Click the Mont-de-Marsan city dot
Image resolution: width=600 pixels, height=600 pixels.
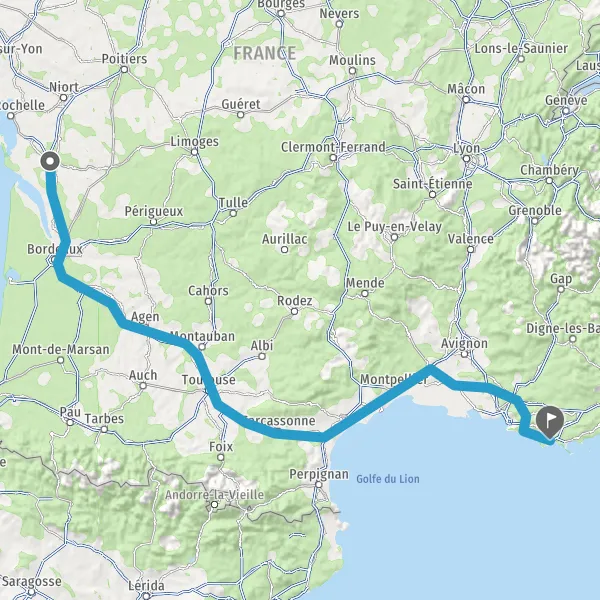(60, 360)
